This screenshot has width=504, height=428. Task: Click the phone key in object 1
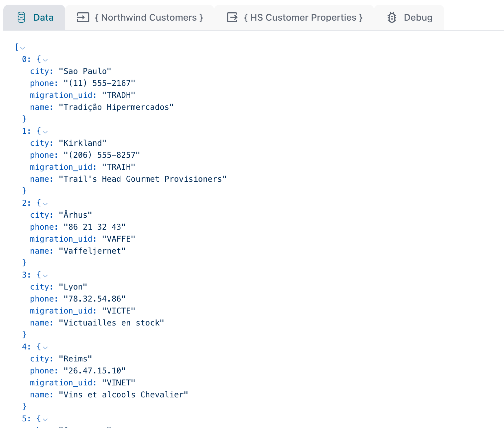44,155
